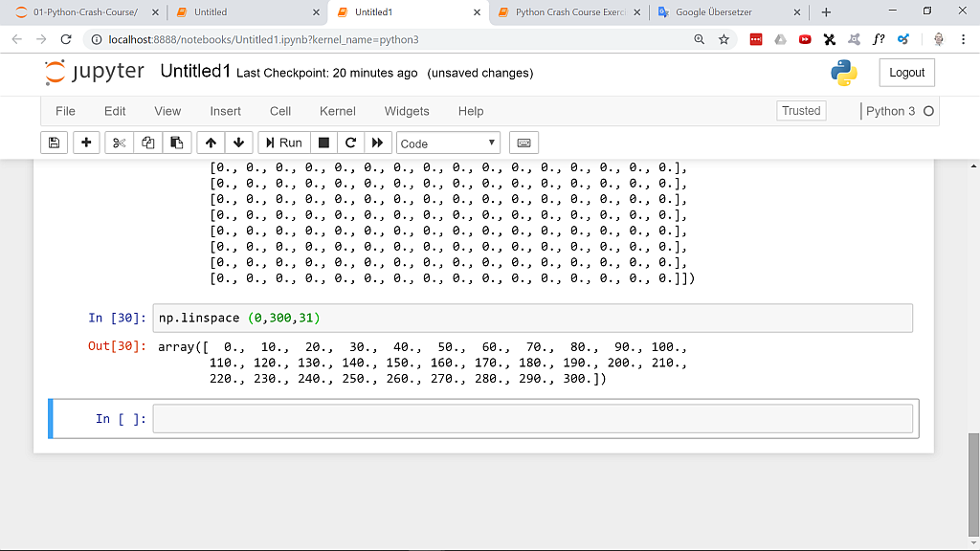980x551 pixels.
Task: Click the Logout button
Action: coord(907,73)
